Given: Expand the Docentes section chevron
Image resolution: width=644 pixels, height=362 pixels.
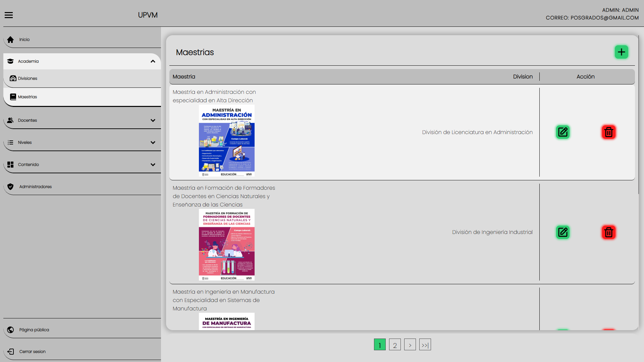Looking at the screenshot, I should (153, 120).
